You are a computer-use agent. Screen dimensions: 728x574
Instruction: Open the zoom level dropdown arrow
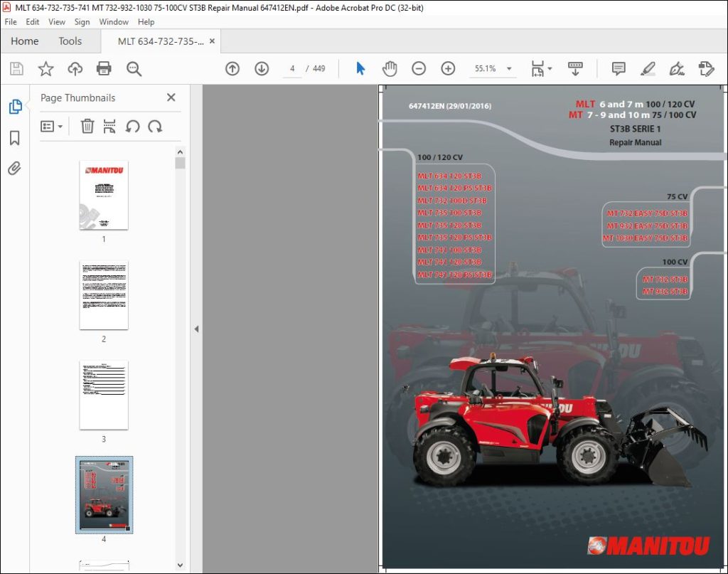(509, 69)
